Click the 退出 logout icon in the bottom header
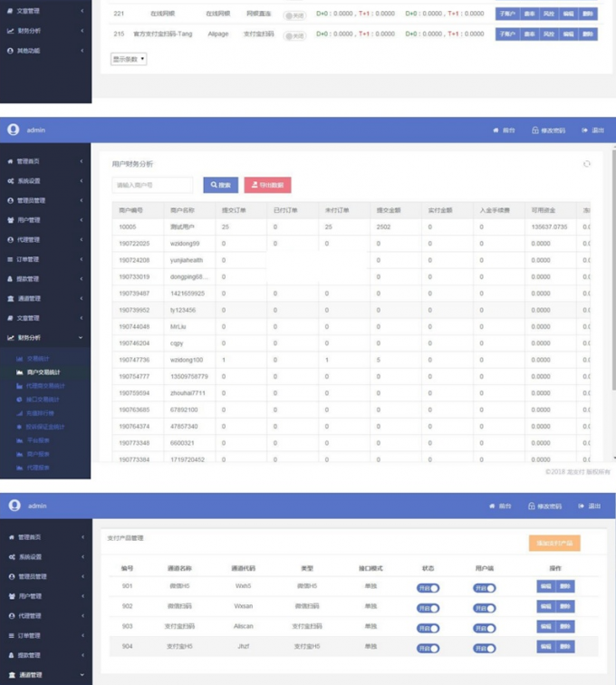 584,507
